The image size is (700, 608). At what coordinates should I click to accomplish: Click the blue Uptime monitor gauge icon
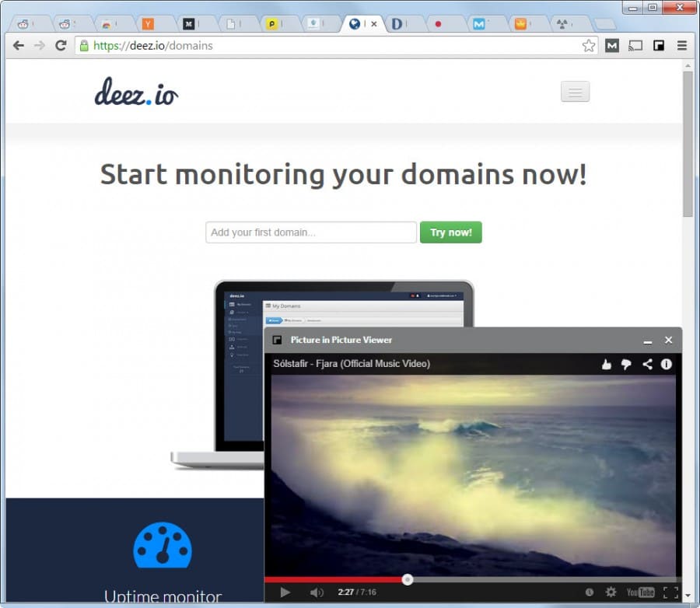tap(163, 545)
